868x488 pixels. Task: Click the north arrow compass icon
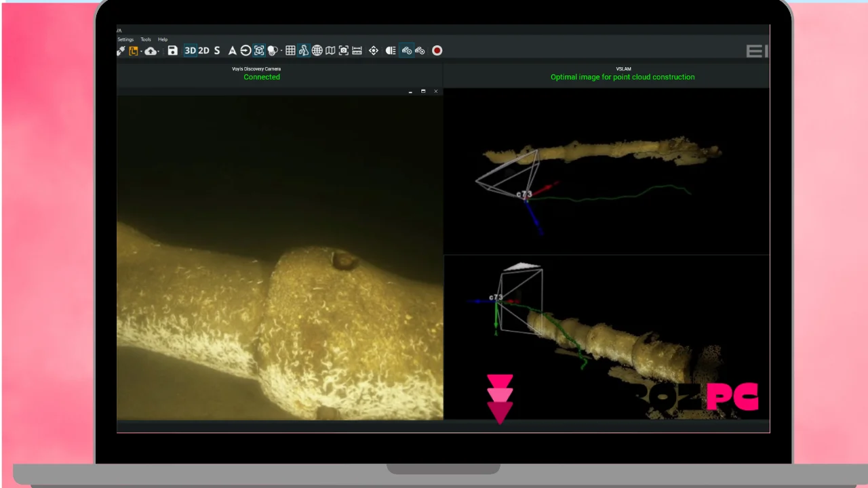[x=232, y=51]
